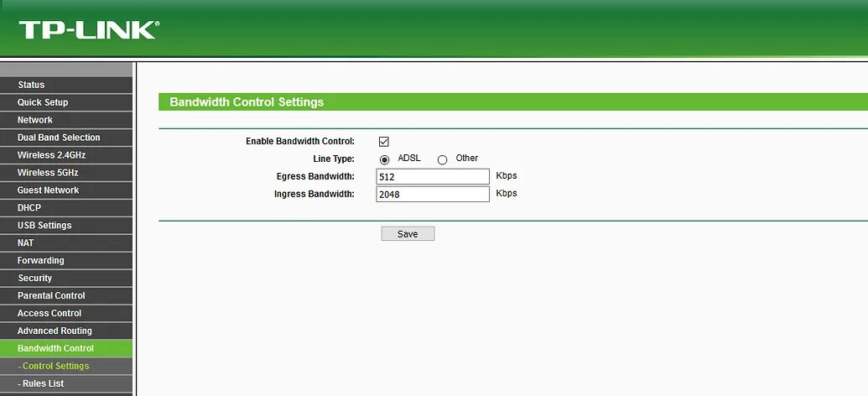The image size is (868, 396).
Task: Open the Rules List submenu item
Action: point(66,383)
